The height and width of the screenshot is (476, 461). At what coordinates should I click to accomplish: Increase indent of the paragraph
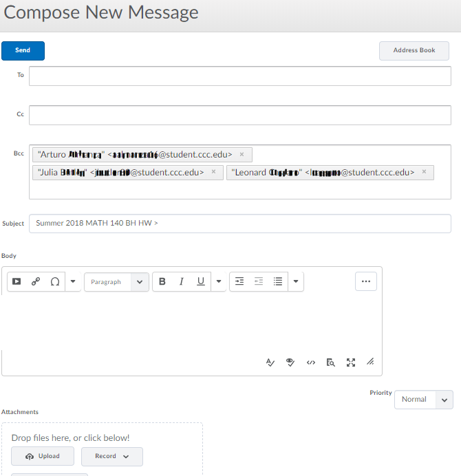pyautogui.click(x=239, y=281)
